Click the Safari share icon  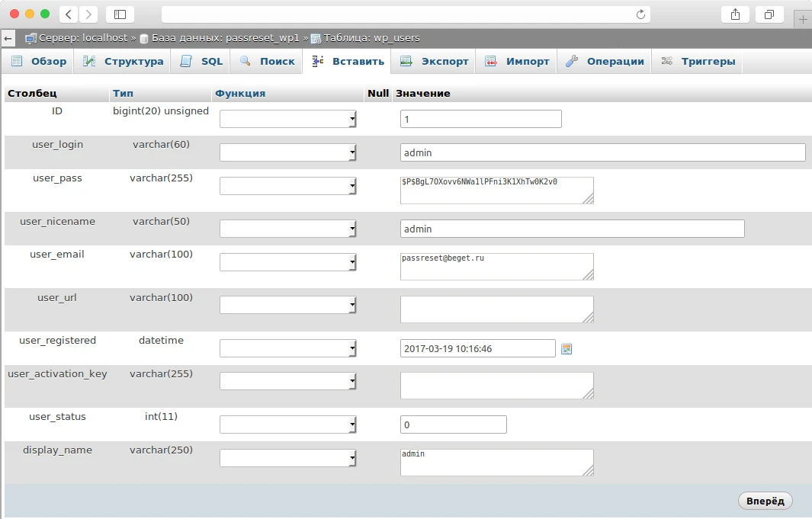click(735, 14)
